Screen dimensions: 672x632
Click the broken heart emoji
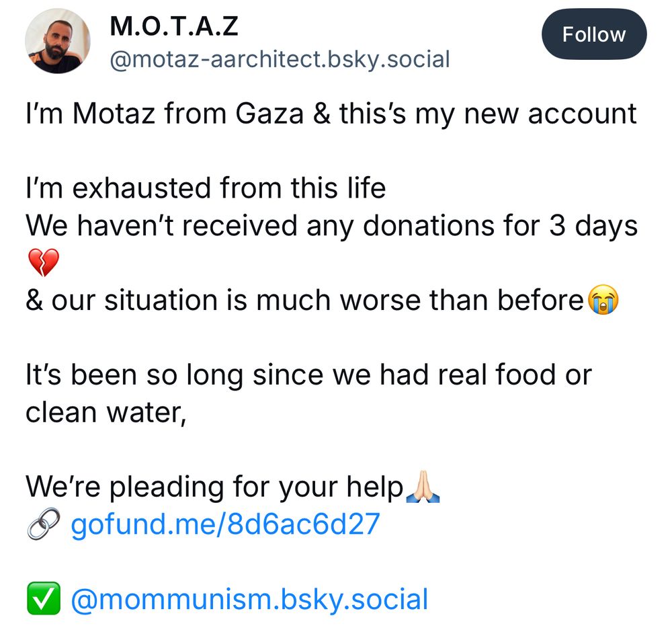(x=43, y=263)
